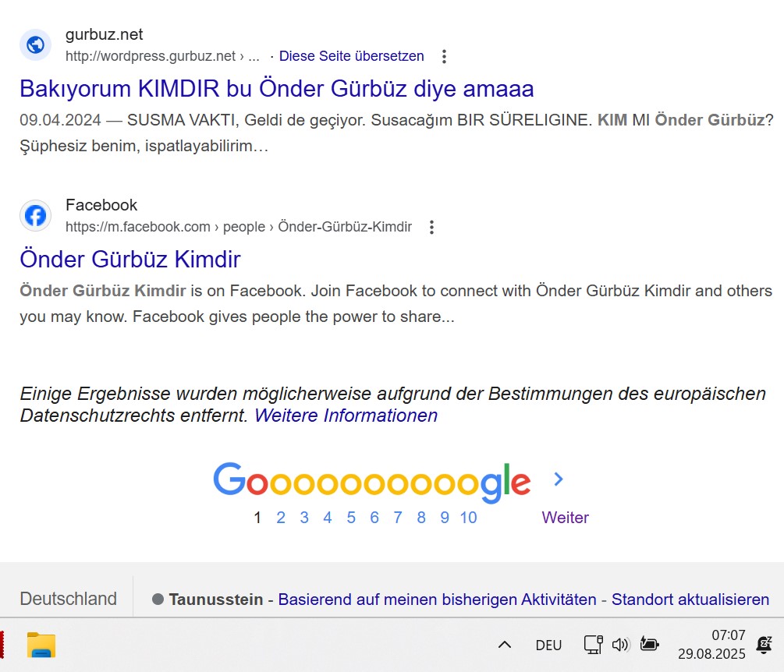Screen dimensions: 784x672
Task: Click the current page number 1
Action: click(257, 518)
